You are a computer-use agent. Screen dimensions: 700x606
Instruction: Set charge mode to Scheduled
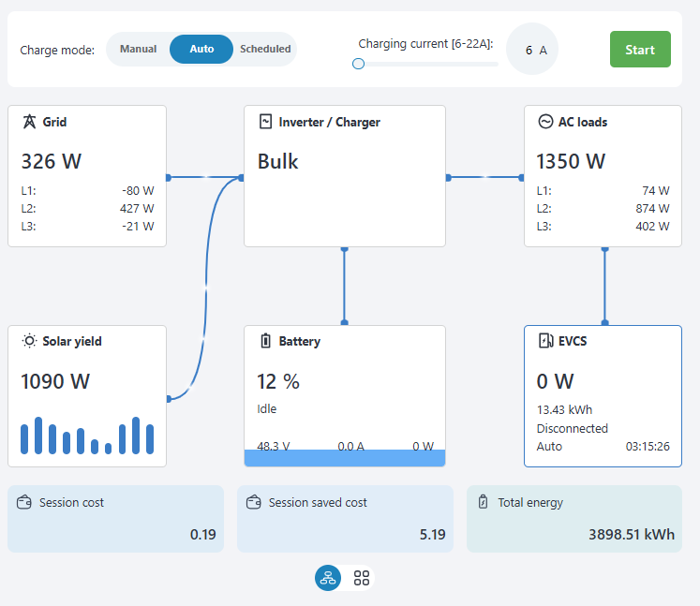coord(265,49)
